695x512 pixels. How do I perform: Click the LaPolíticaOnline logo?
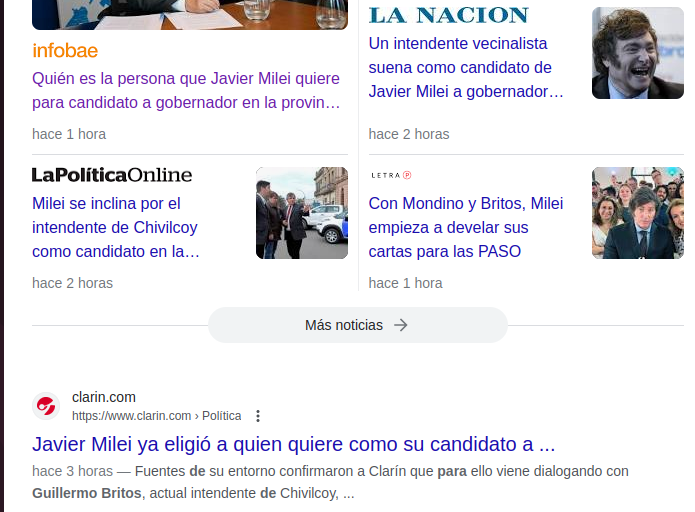pyautogui.click(x=112, y=175)
